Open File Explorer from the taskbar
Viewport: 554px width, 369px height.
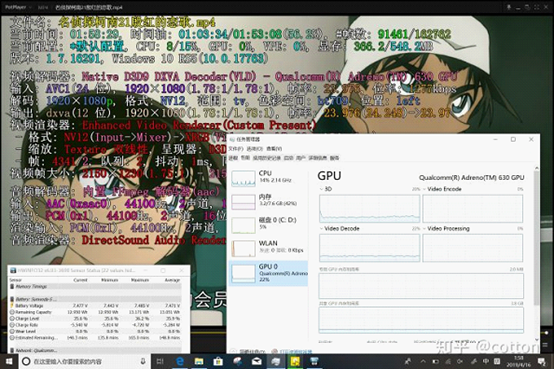(199, 361)
